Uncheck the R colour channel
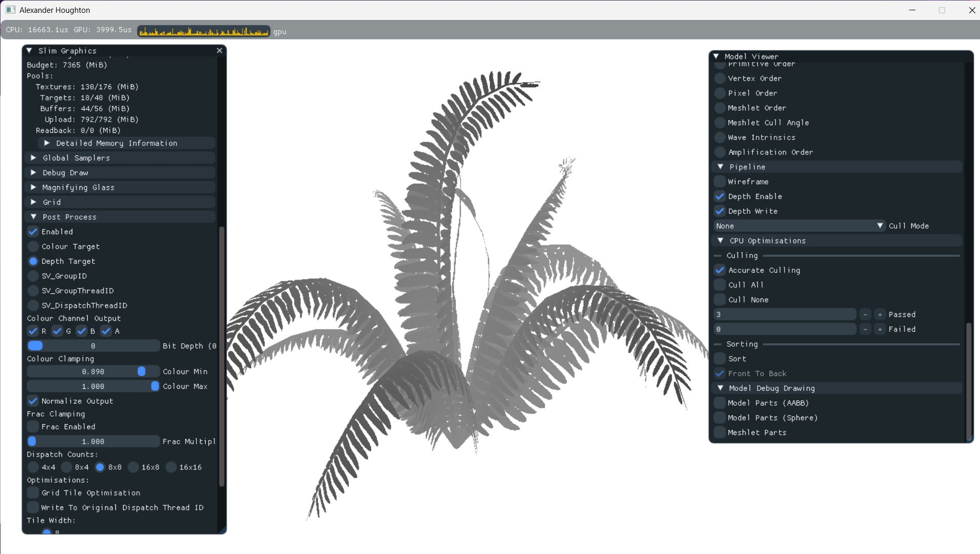The image size is (980, 554). 33,331
